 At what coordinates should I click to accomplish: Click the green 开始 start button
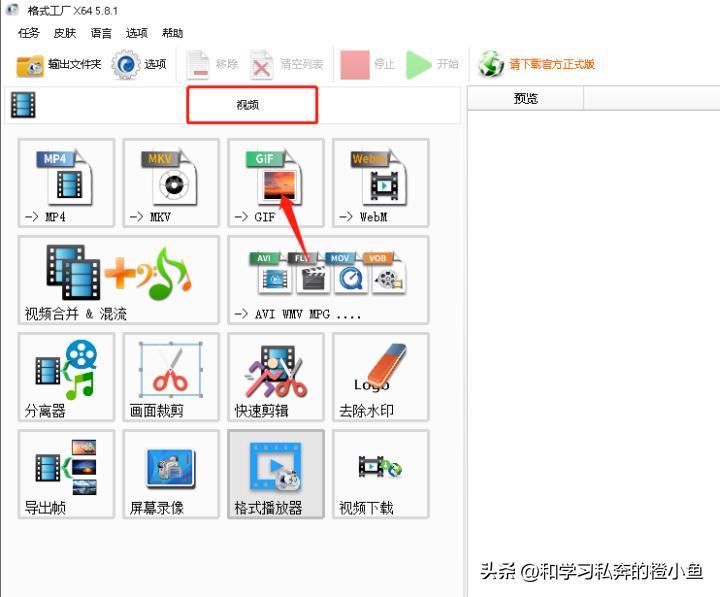(433, 65)
